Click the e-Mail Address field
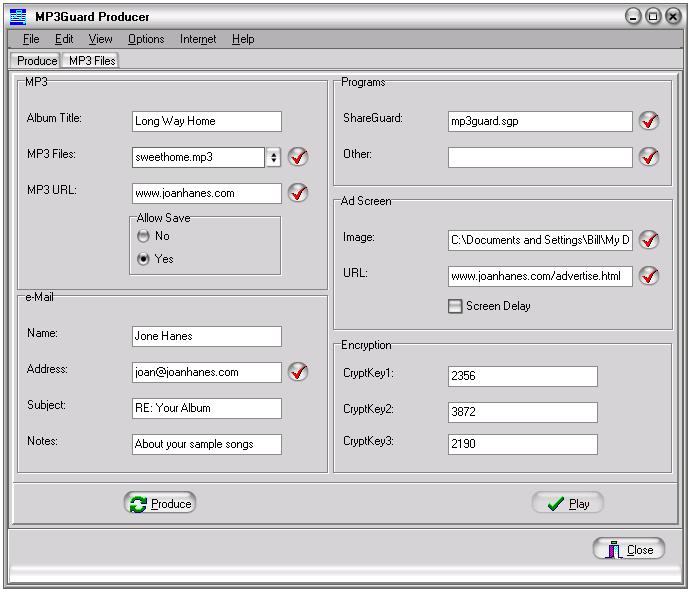 click(207, 372)
